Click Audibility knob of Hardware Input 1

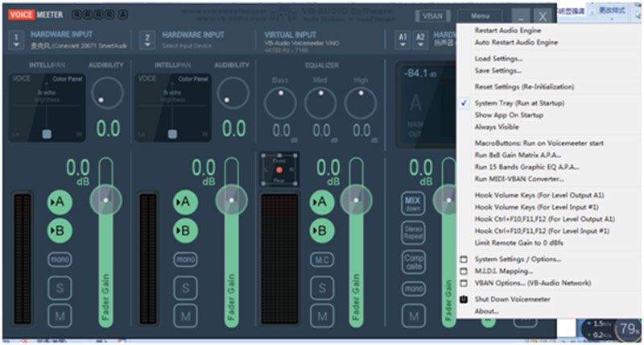108,93
